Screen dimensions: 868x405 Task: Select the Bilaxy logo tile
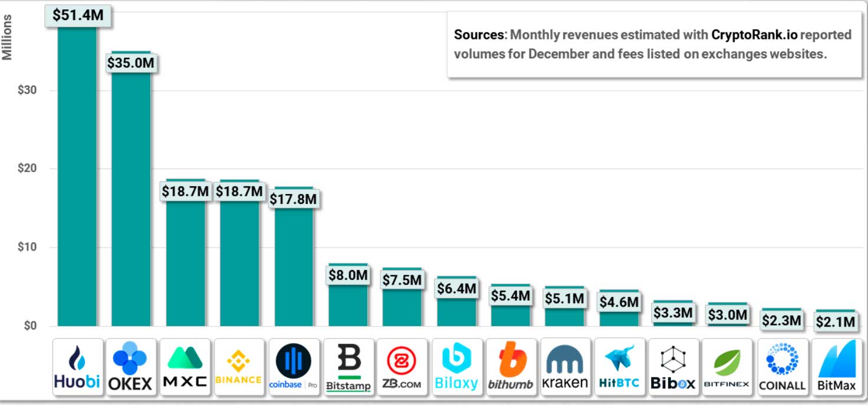tap(457, 366)
